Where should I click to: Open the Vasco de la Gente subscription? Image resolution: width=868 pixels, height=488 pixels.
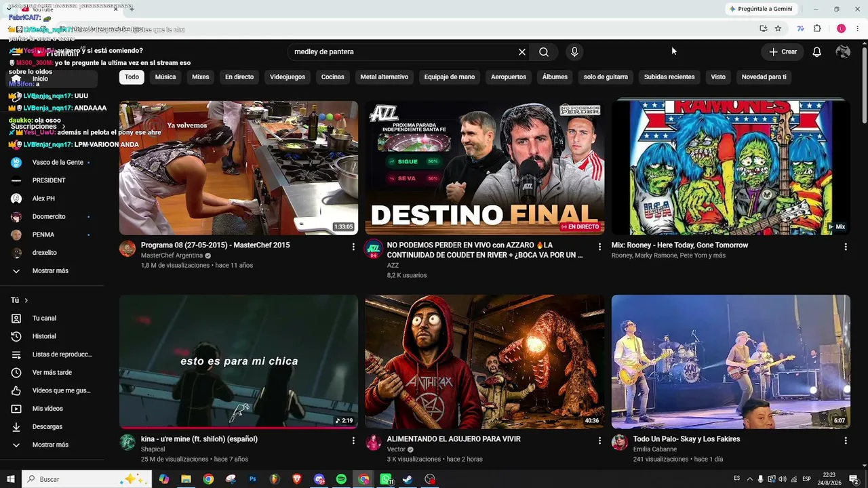tap(52, 163)
